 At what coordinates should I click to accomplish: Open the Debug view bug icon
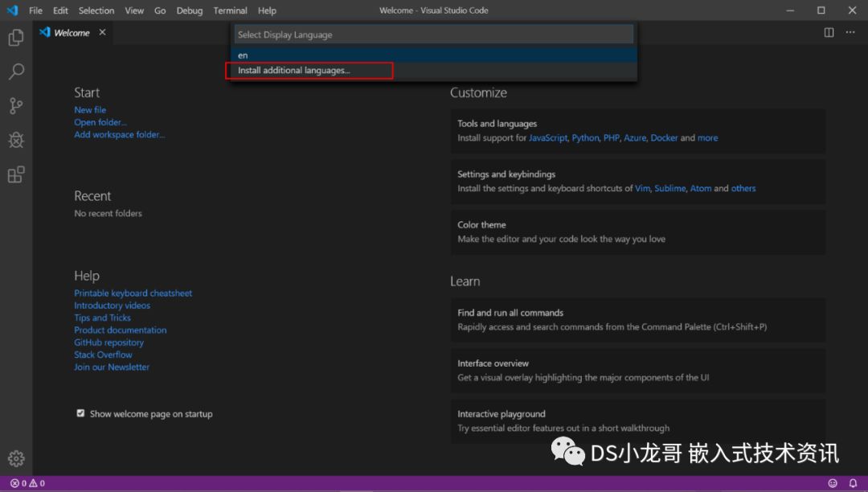(16, 140)
